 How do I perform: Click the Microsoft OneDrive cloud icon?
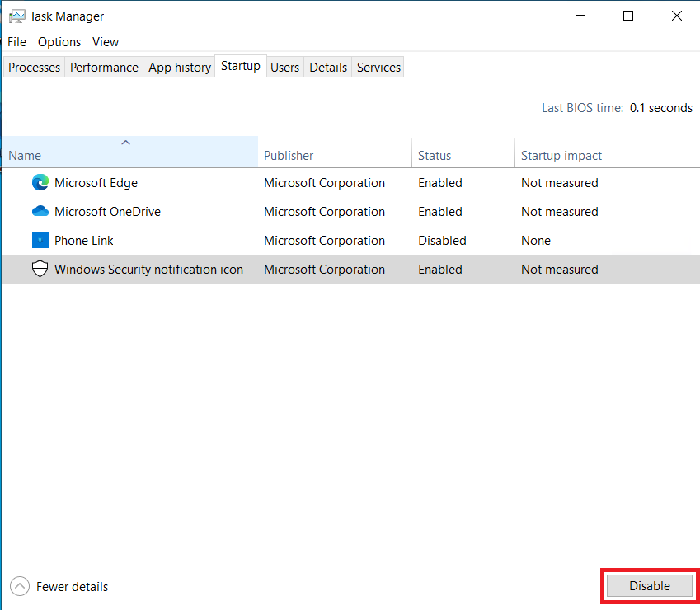click(x=40, y=211)
